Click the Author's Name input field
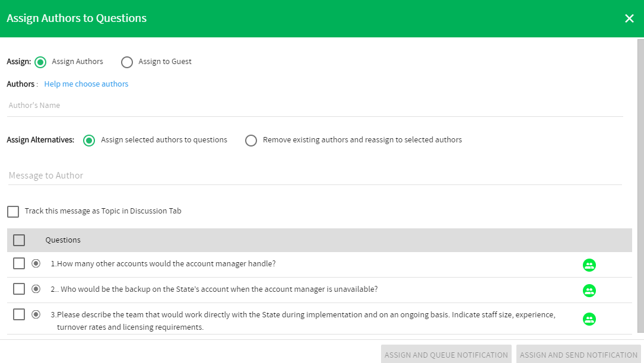The width and height of the screenshot is (644, 363). coord(315,106)
